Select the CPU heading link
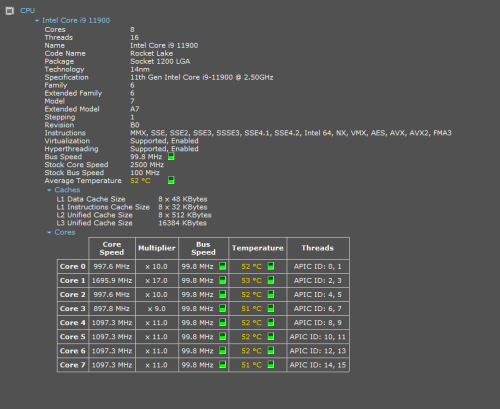 click(27, 11)
